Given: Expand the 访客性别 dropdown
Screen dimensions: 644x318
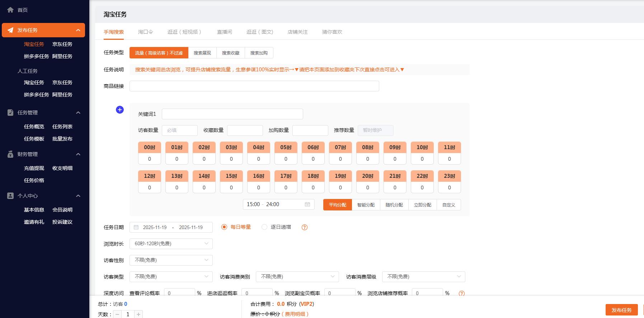Looking at the screenshot, I should [x=171, y=260].
